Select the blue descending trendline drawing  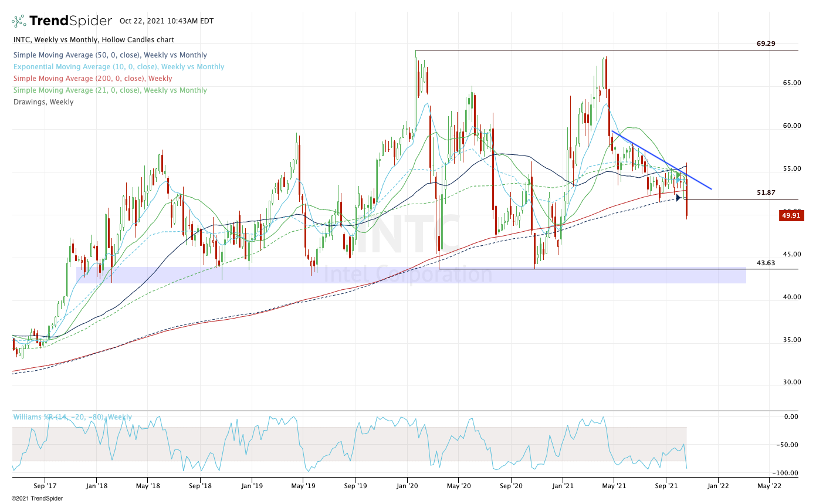[662, 160]
